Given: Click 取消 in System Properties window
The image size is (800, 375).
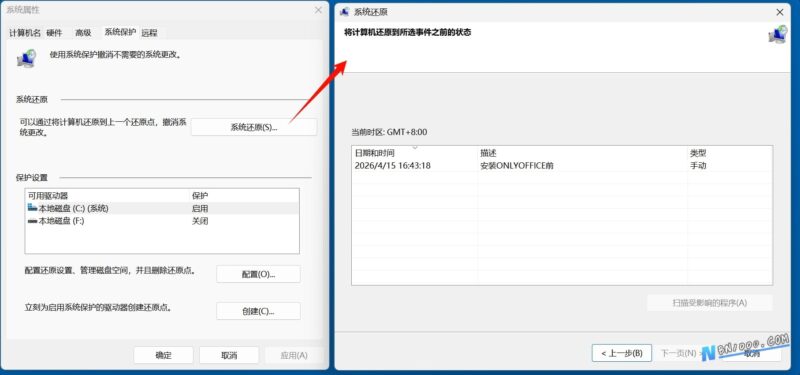Looking at the screenshot, I should [229, 355].
